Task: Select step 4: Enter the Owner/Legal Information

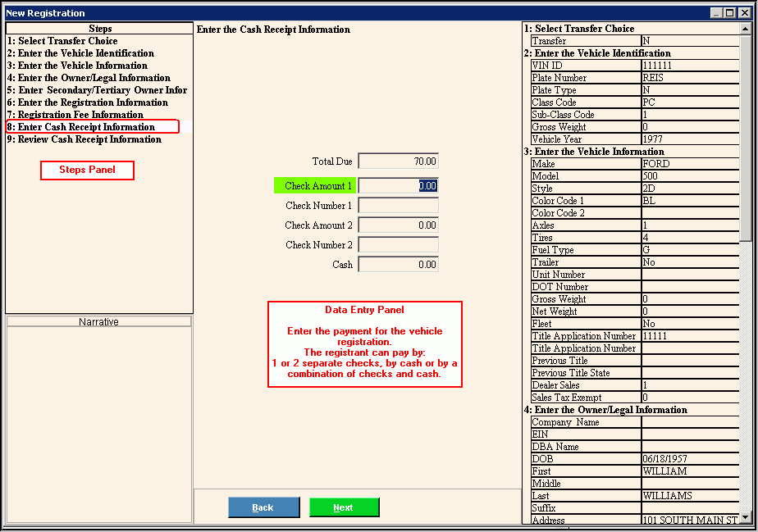Action: coord(89,78)
